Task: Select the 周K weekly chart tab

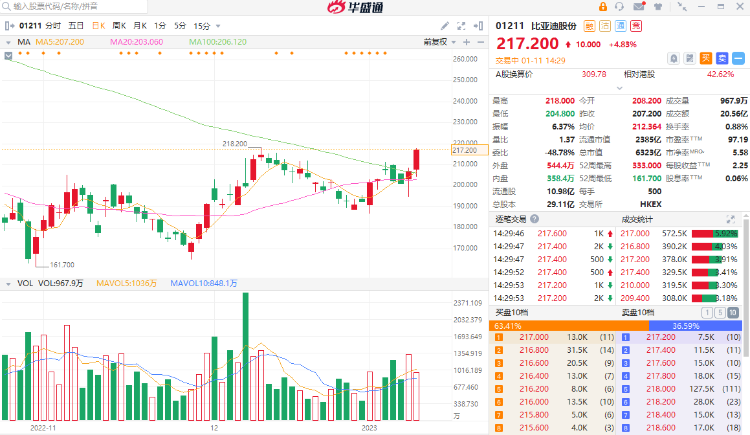Action: pyautogui.click(x=119, y=26)
